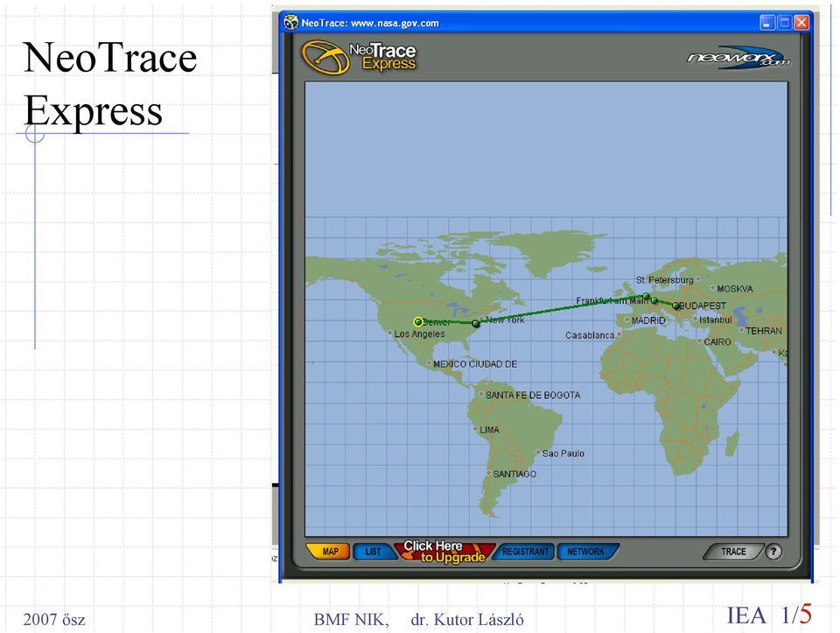Select the Budapest trace node marker
The image size is (840, 633).
[675, 306]
